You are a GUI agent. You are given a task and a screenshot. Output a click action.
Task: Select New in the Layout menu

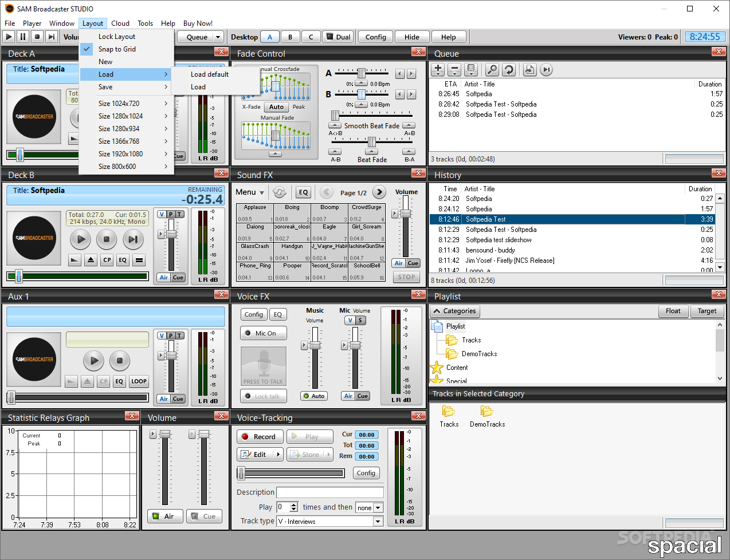(x=105, y=62)
